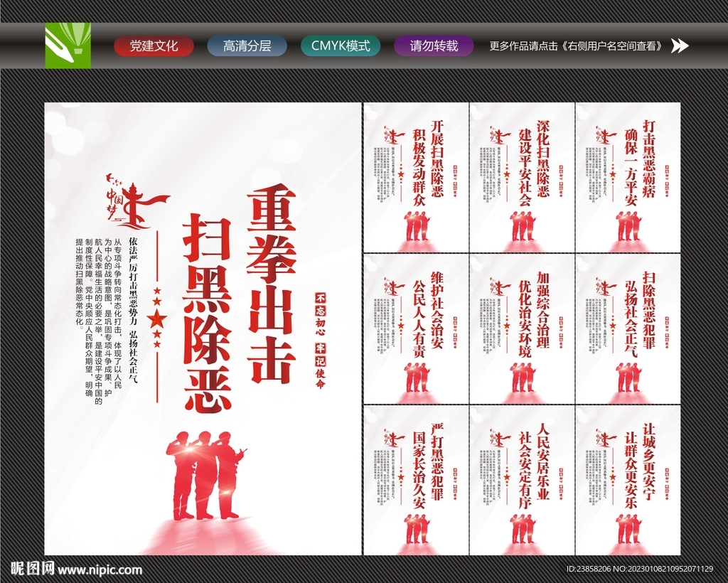Open the 扫除黑恶犯罪 弘扬社会正气 poster
The width and height of the screenshot is (728, 583).
pyautogui.click(x=628, y=329)
